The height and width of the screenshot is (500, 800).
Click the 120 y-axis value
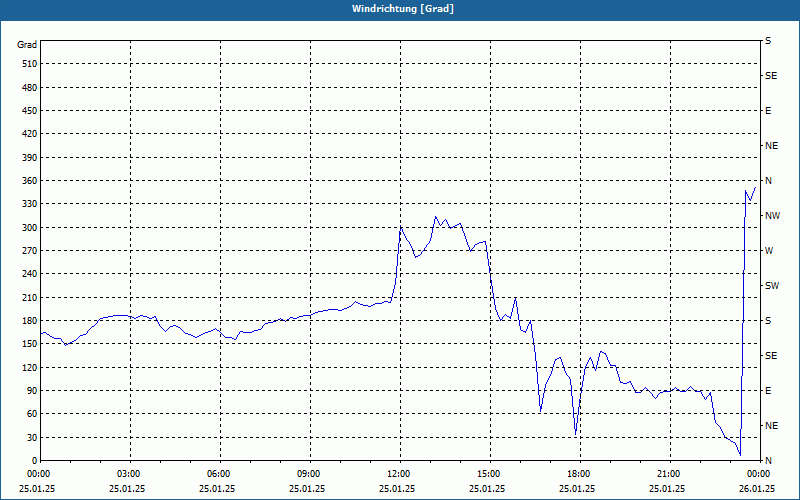tap(30, 367)
